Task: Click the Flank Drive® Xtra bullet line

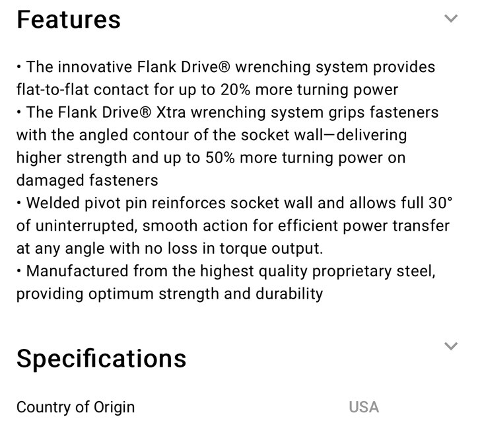Action: click(227, 112)
